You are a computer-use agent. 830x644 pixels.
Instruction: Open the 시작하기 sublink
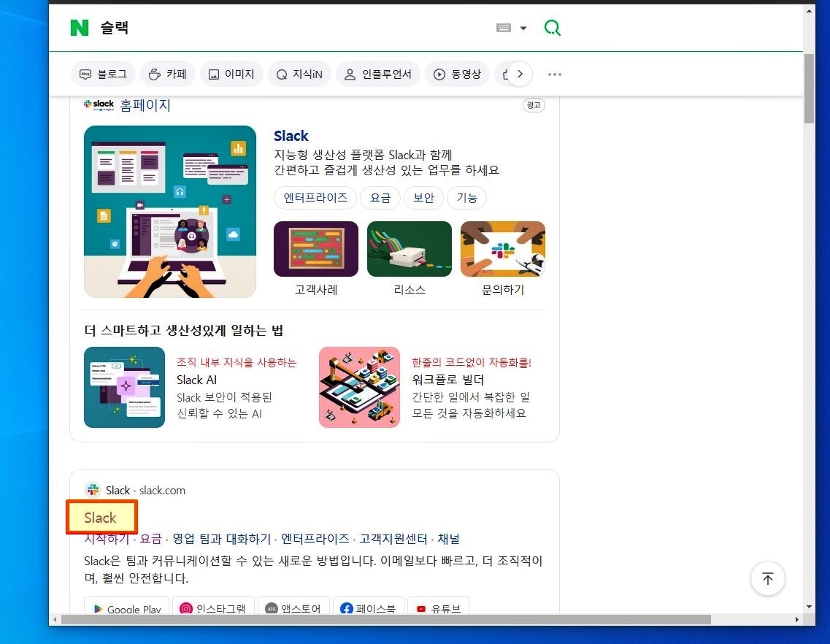(x=107, y=539)
